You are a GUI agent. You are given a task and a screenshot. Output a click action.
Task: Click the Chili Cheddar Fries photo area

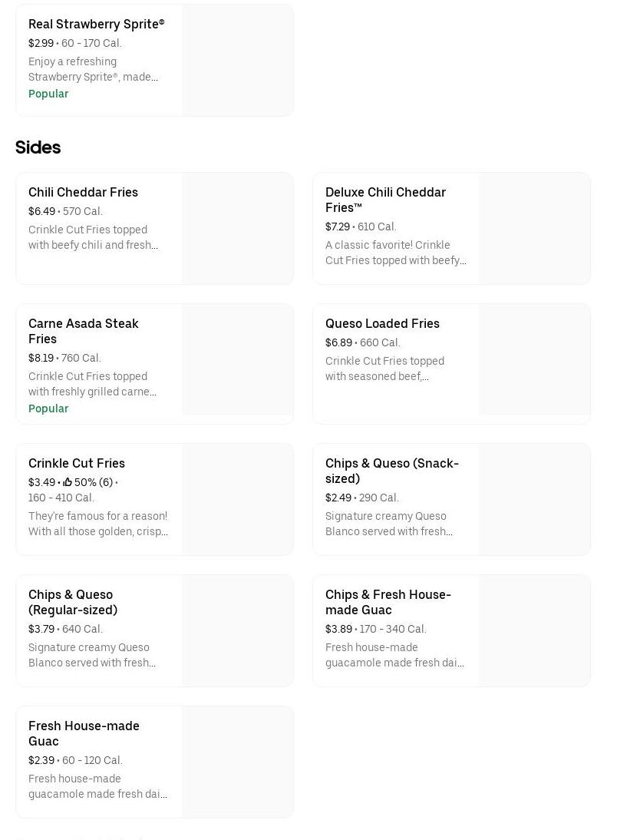(x=237, y=228)
